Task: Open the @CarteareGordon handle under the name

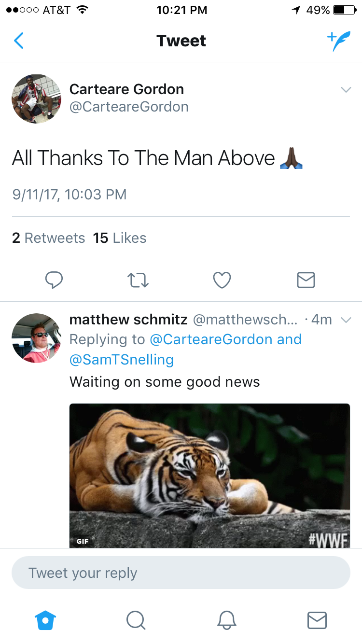Action: pyautogui.click(x=129, y=107)
